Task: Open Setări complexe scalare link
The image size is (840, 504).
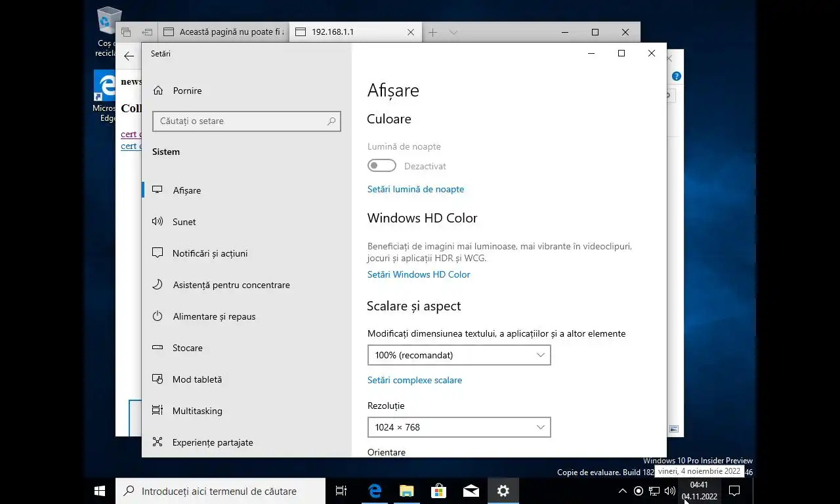Action: click(x=415, y=380)
